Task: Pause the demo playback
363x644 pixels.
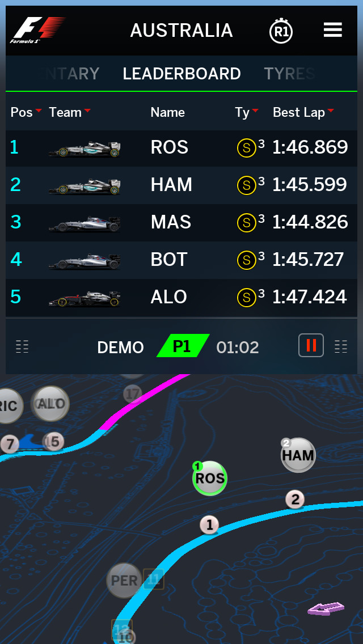Action: (x=311, y=345)
